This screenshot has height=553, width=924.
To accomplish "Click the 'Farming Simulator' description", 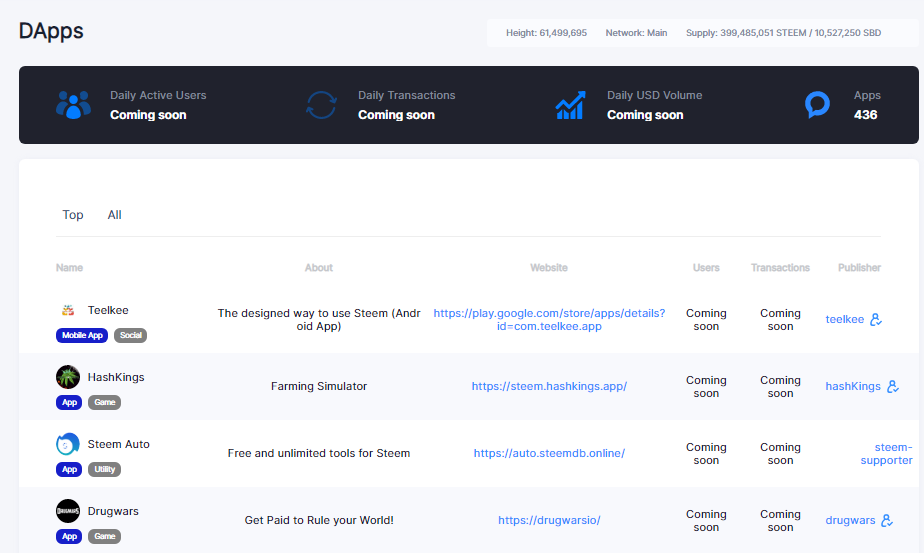I will point(319,386).
